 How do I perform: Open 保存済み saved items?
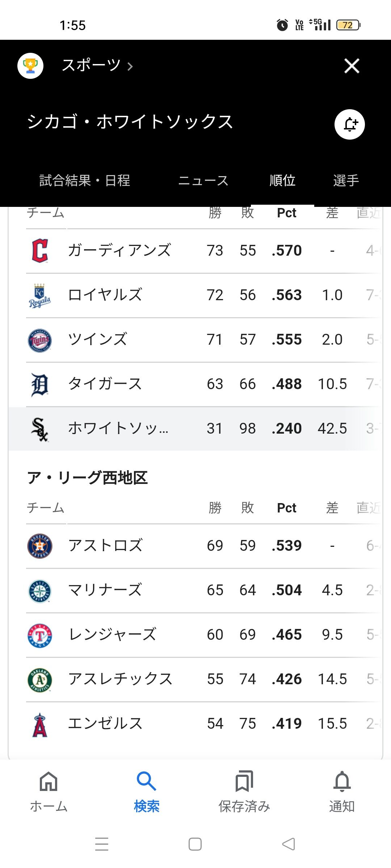(x=244, y=791)
